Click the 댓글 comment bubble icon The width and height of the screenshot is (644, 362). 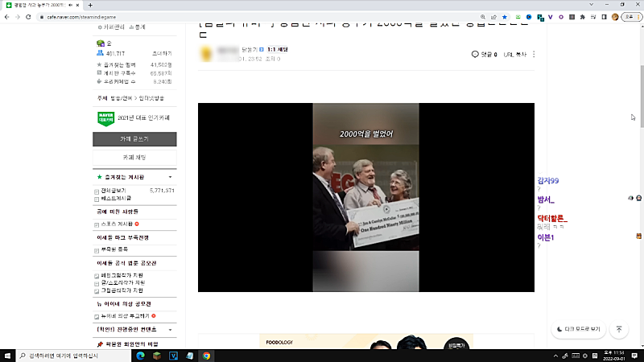click(476, 55)
